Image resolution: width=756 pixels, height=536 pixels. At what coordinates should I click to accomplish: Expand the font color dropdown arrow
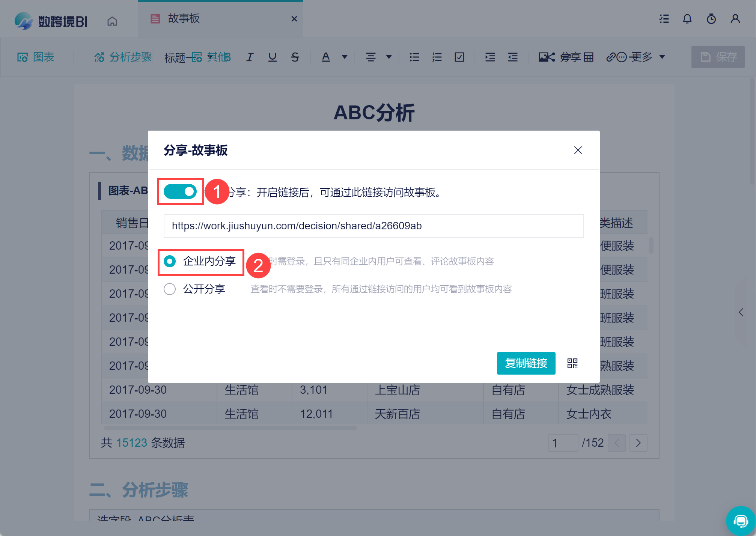[x=344, y=57]
